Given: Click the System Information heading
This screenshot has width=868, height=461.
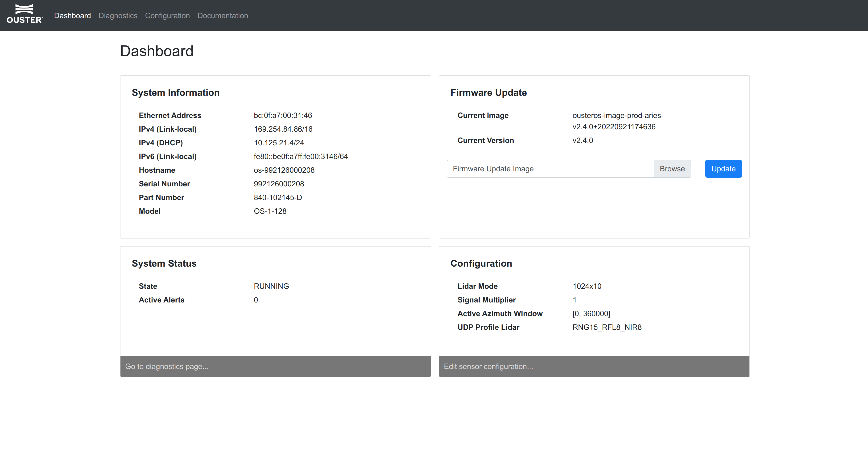Looking at the screenshot, I should pos(176,93).
